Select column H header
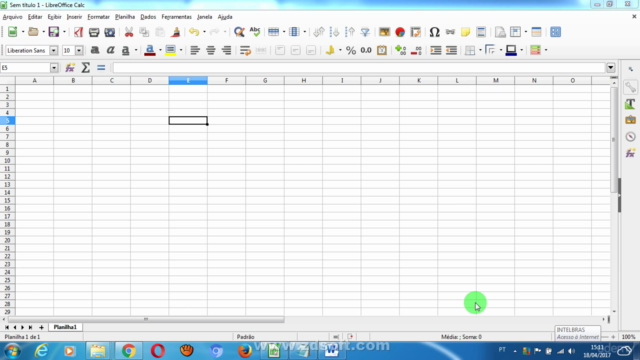 [303, 80]
